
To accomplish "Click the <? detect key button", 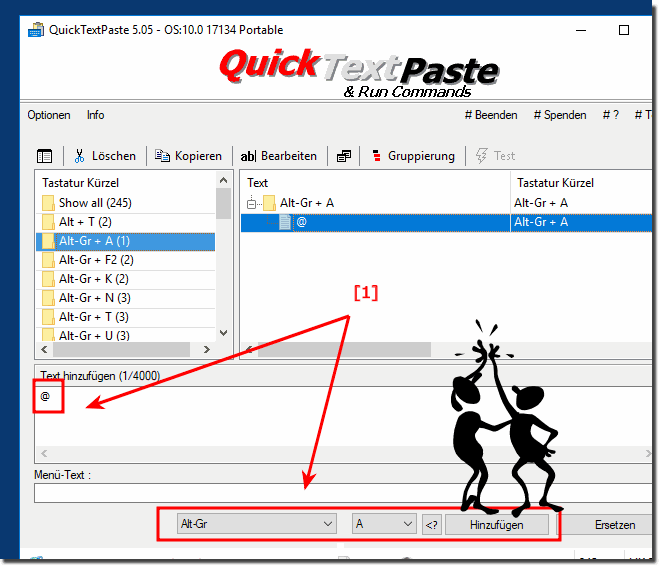I will pyautogui.click(x=432, y=525).
